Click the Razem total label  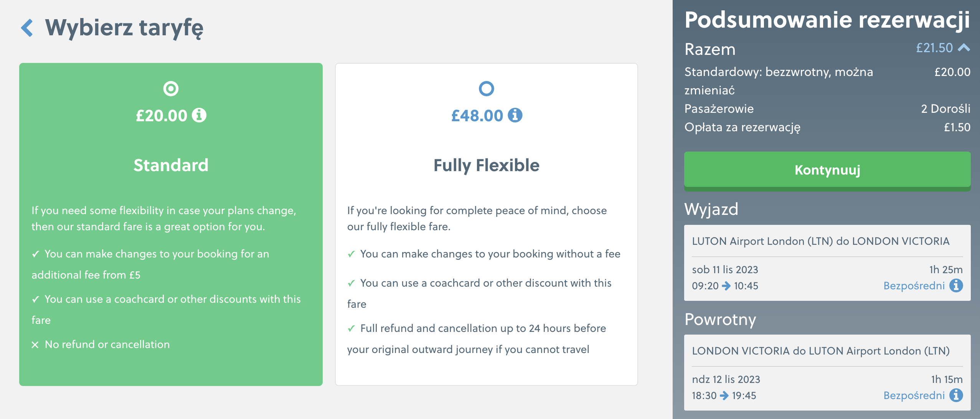pyautogui.click(x=710, y=49)
